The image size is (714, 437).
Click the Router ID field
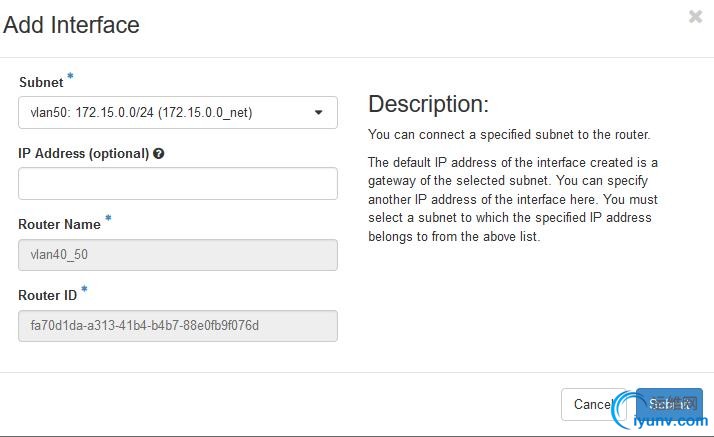177,326
